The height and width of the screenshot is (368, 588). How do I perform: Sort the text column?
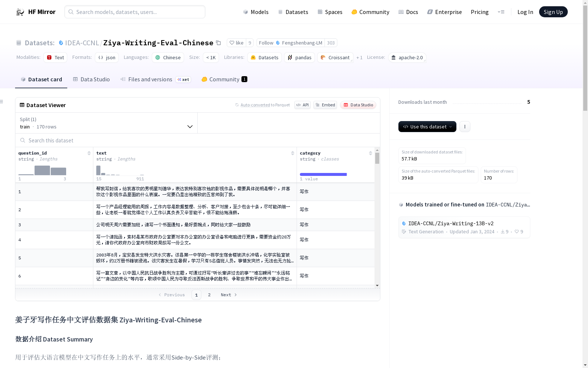click(x=293, y=153)
